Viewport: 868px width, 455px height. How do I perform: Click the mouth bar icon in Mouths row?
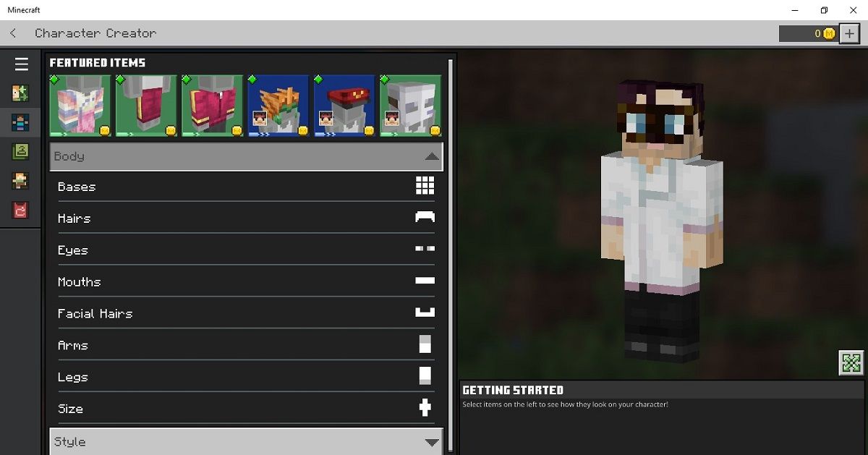425,281
